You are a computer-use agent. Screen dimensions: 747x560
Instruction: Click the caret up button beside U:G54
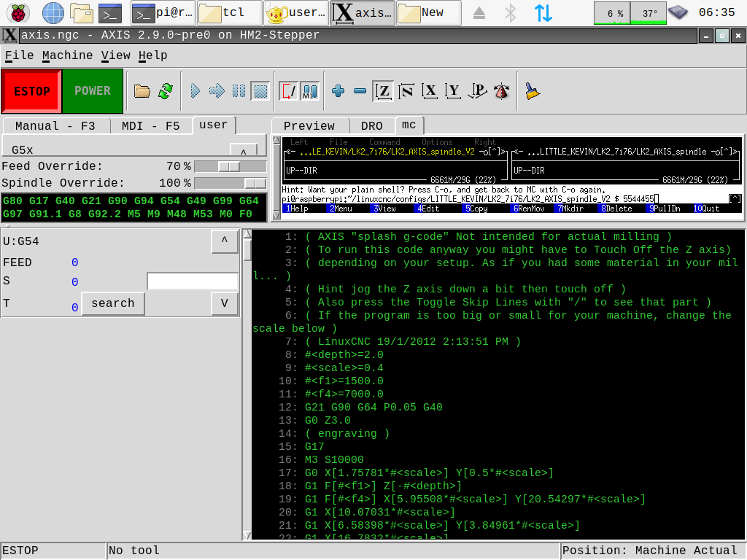point(225,241)
